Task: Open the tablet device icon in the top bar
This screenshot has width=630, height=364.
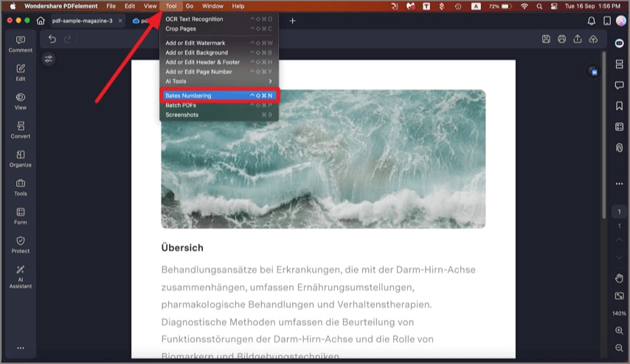Action: click(607, 21)
